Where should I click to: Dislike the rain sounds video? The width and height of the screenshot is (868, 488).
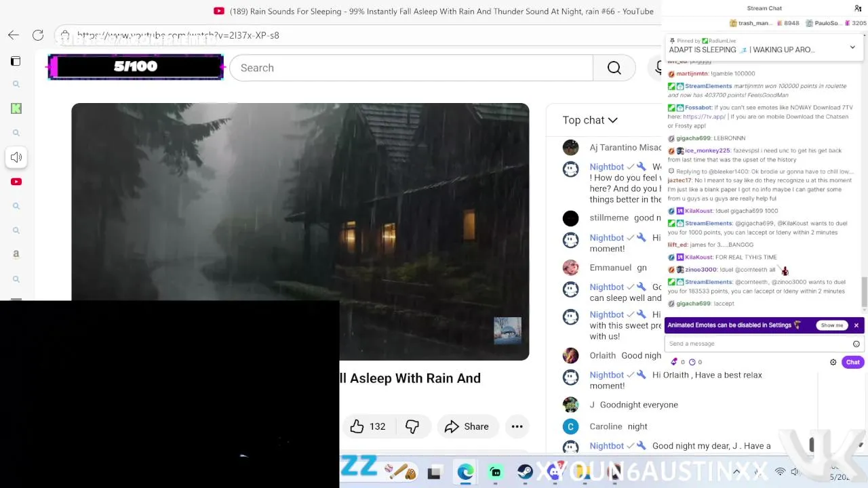(412, 426)
